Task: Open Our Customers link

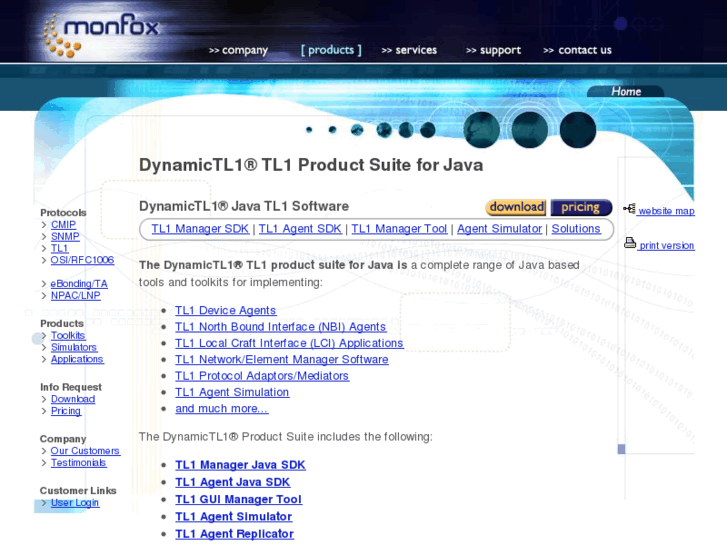Action: pos(85,451)
